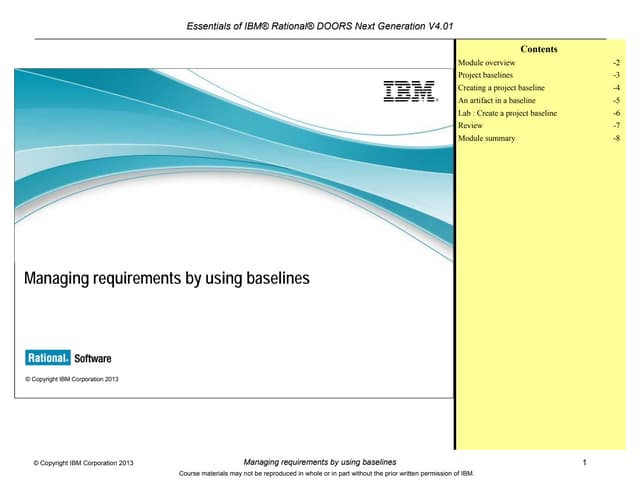This screenshot has height=495, width=640.
Task: Click page number -8 beside Module summary
Action: (x=617, y=138)
